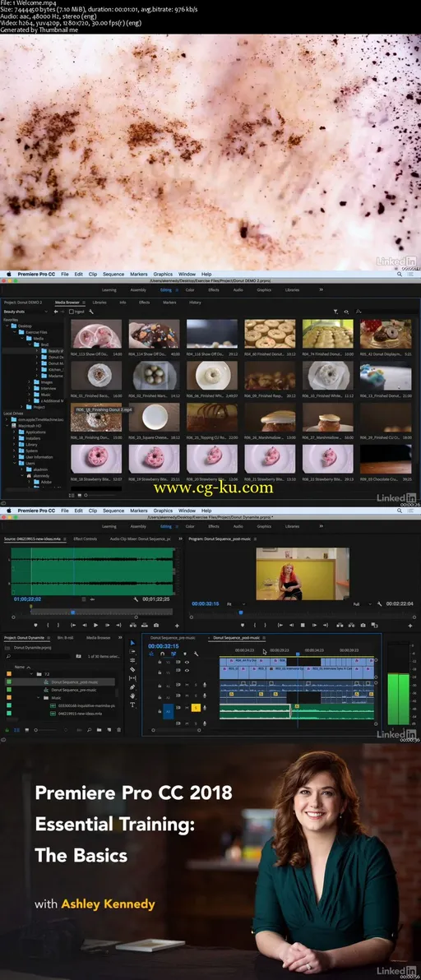Switch Media Browser to list view
Viewport: 421px width, 980px height.
pyautogui.click(x=72, y=495)
